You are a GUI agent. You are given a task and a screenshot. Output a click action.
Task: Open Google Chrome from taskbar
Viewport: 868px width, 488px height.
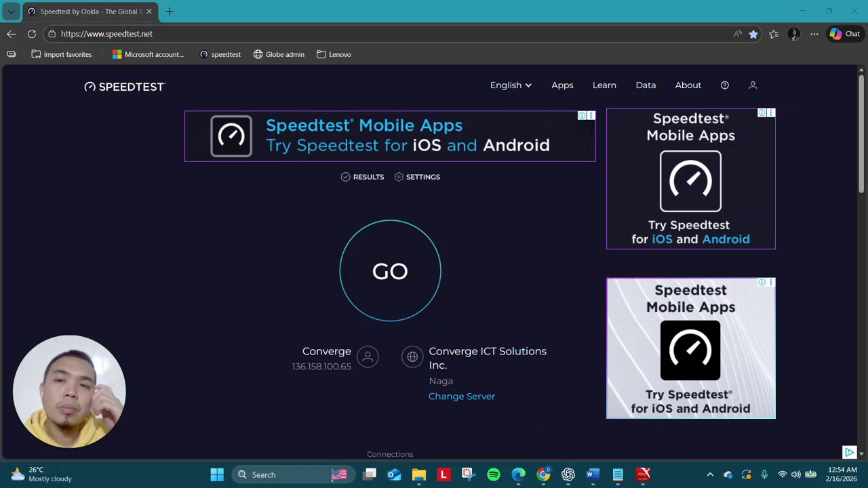tap(543, 474)
